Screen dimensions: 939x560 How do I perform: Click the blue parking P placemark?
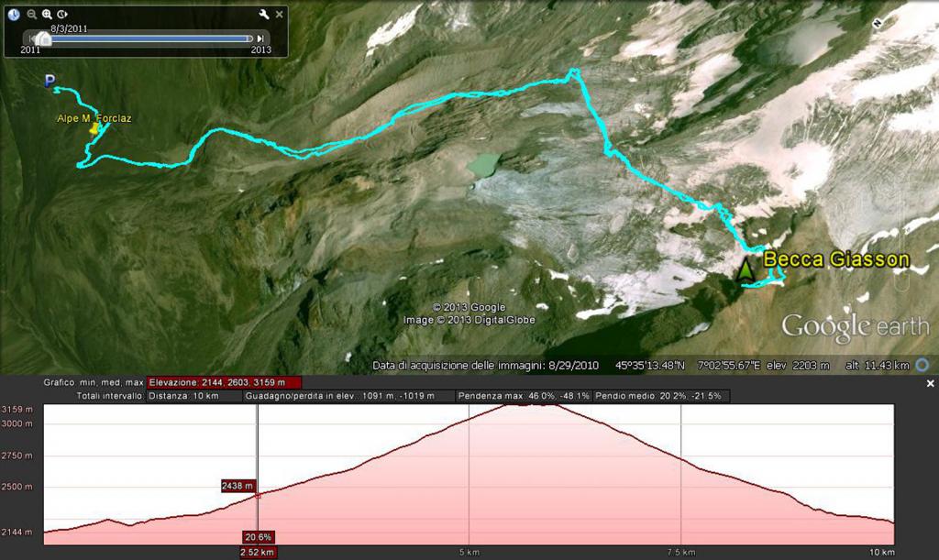[x=50, y=82]
